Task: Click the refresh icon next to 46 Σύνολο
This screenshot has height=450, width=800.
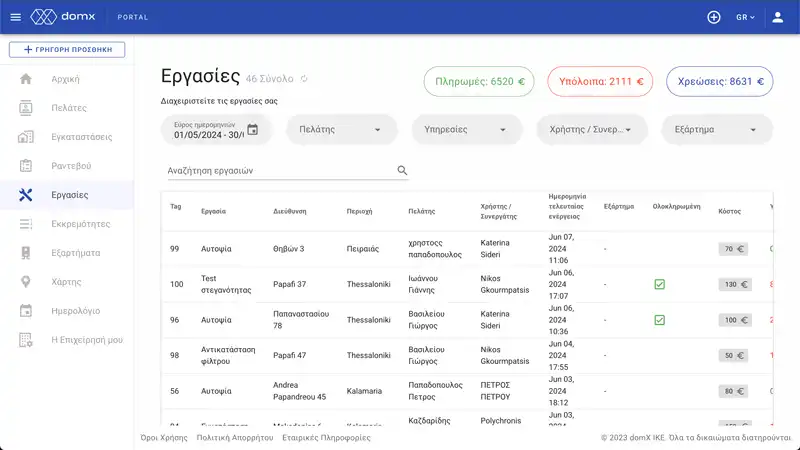Action: pyautogui.click(x=304, y=79)
